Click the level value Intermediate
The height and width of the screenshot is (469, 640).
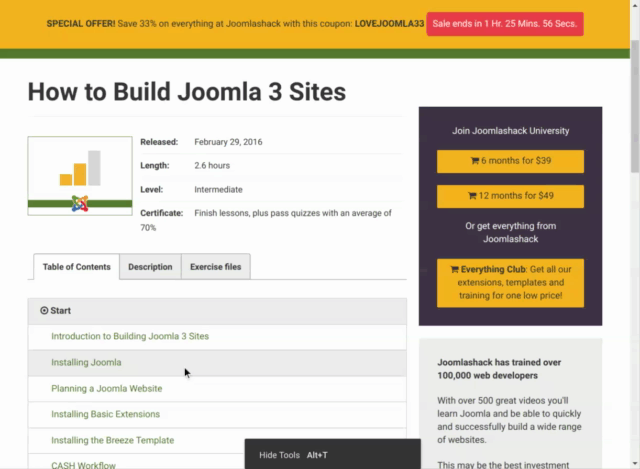(x=218, y=189)
